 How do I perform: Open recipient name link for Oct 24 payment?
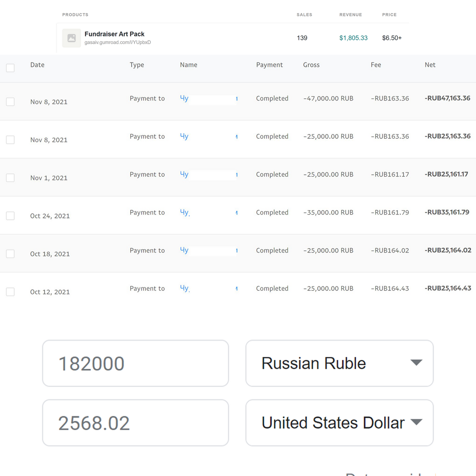click(185, 213)
